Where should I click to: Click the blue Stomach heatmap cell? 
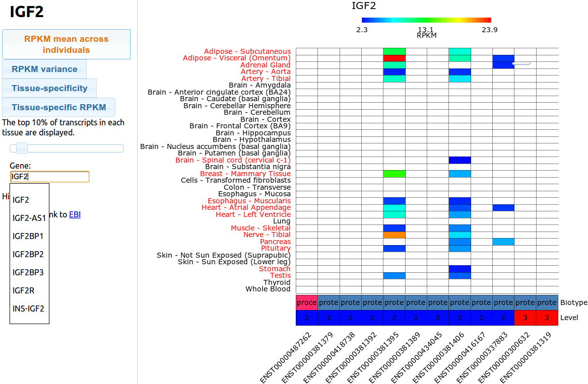tap(460, 269)
